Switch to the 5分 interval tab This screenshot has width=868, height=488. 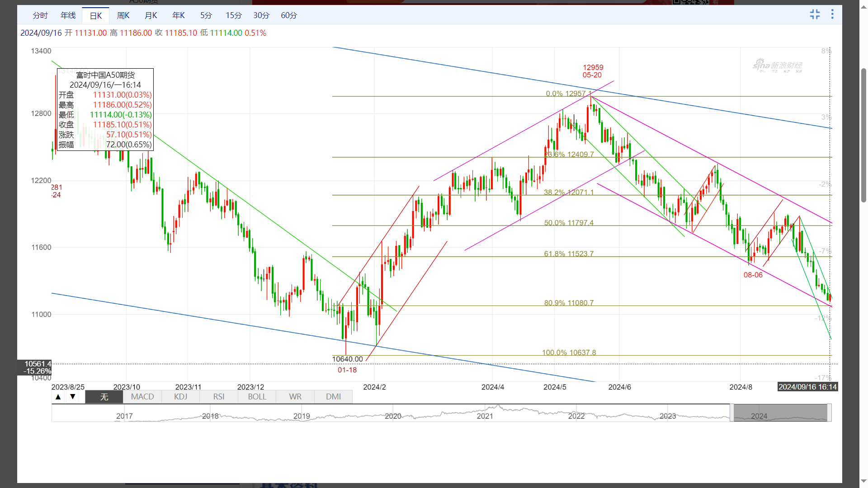coord(206,15)
